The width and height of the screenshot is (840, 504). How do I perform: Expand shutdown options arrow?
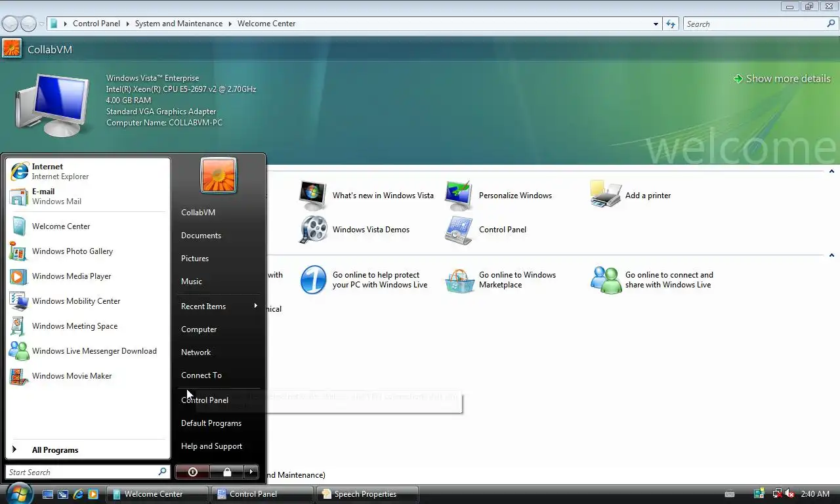point(251,472)
